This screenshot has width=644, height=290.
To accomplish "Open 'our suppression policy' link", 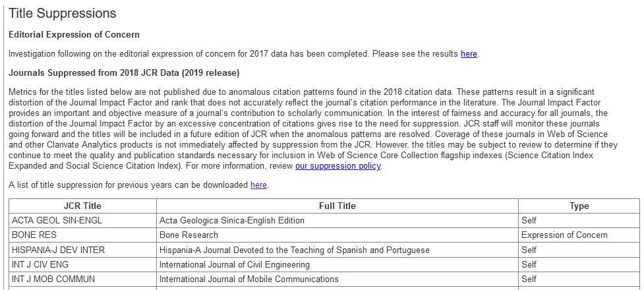I will pyautogui.click(x=338, y=166).
